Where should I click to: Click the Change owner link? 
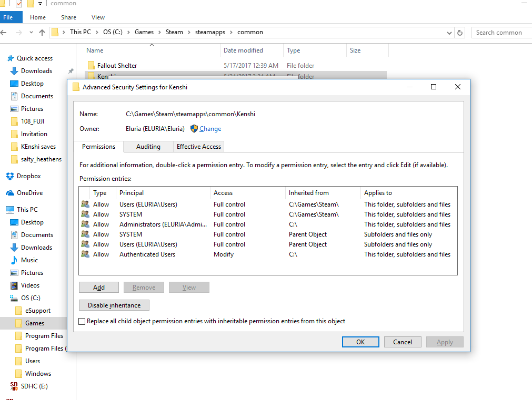(x=210, y=129)
